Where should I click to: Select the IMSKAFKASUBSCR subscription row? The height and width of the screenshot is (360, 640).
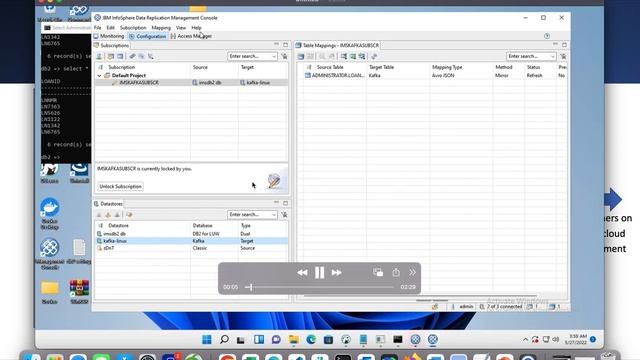click(191, 82)
